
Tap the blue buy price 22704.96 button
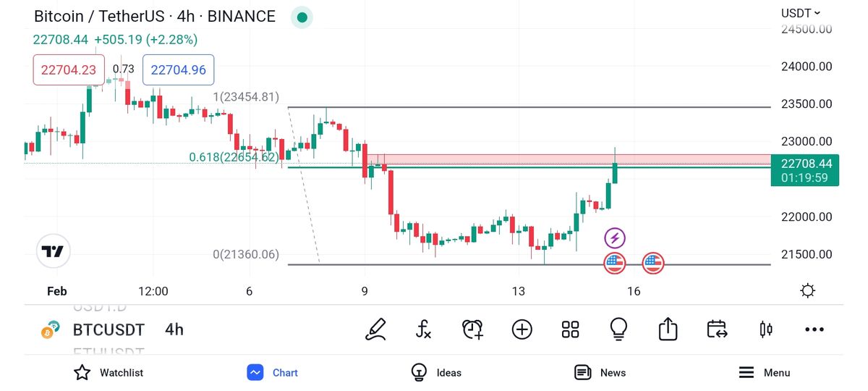[x=179, y=70]
